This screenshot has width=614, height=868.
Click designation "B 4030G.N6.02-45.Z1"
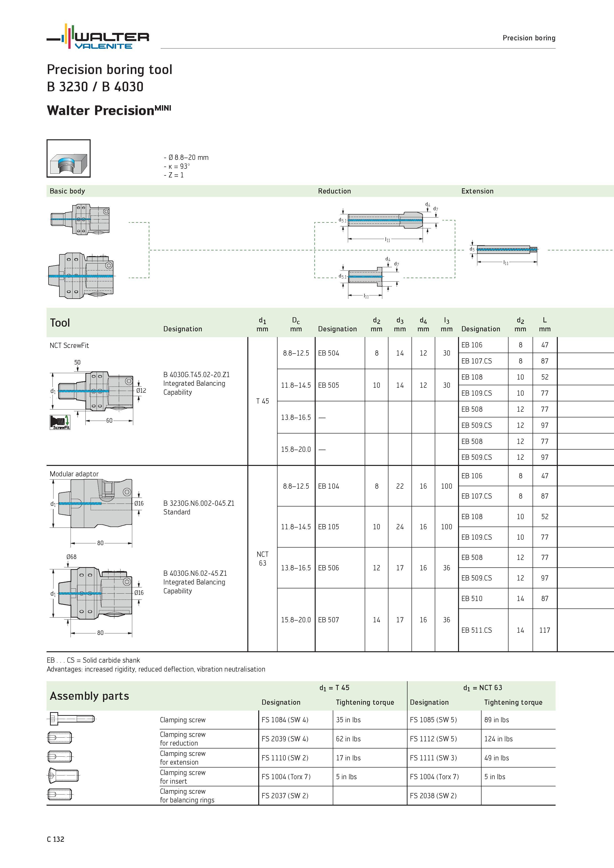(195, 573)
